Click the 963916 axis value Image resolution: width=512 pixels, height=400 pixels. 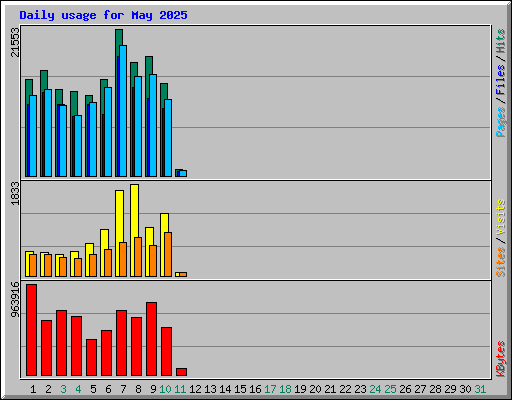tap(15, 299)
